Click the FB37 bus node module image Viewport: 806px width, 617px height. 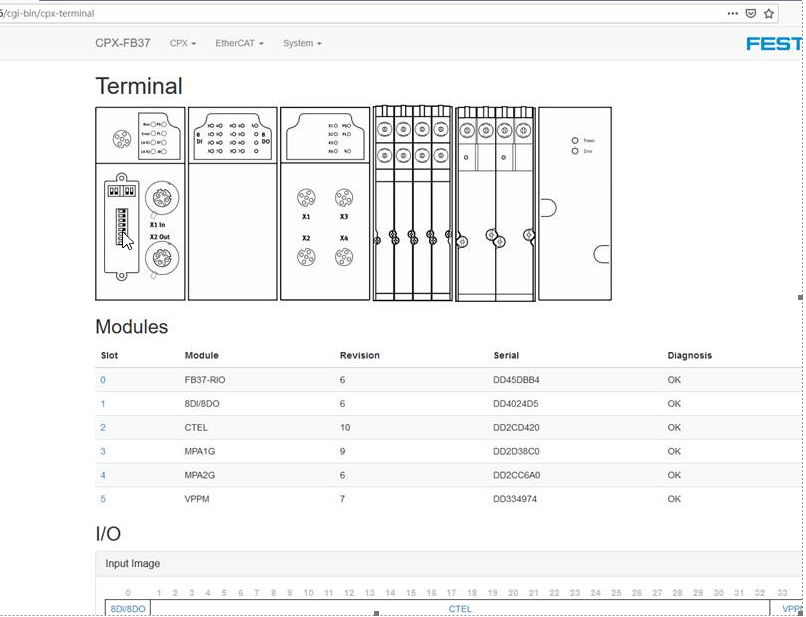(140, 204)
